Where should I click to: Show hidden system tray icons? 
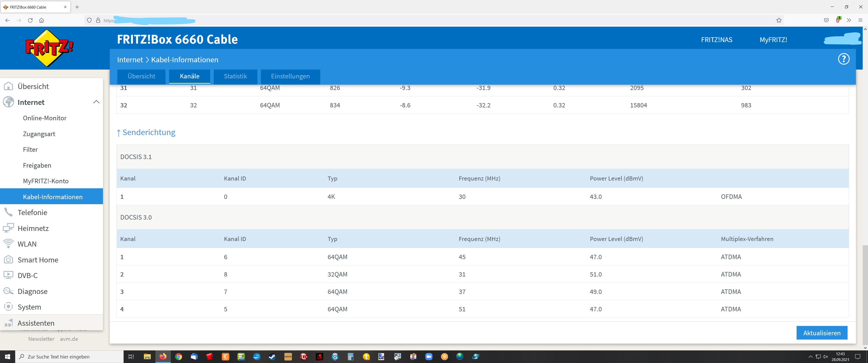(x=810, y=357)
